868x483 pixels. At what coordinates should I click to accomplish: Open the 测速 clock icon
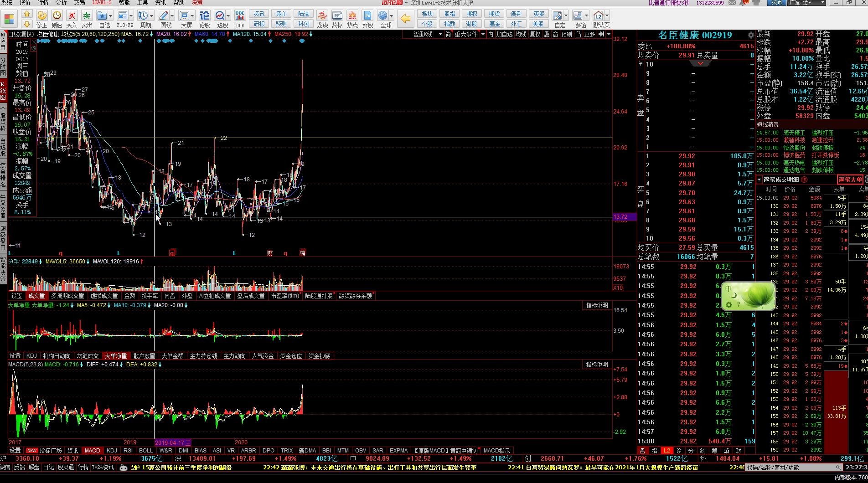pos(57,15)
